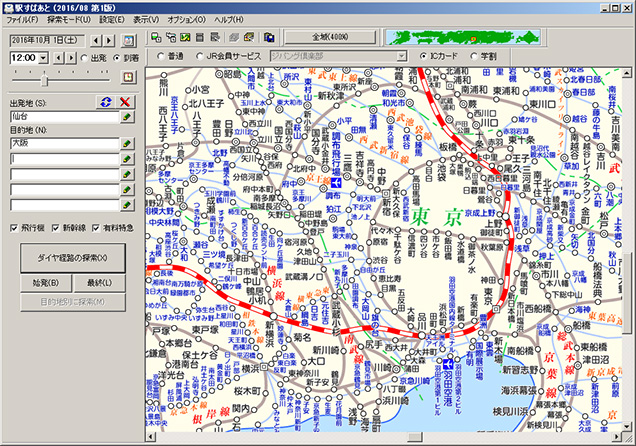
Task: Open the calendar date picker icon
Action: (x=129, y=40)
